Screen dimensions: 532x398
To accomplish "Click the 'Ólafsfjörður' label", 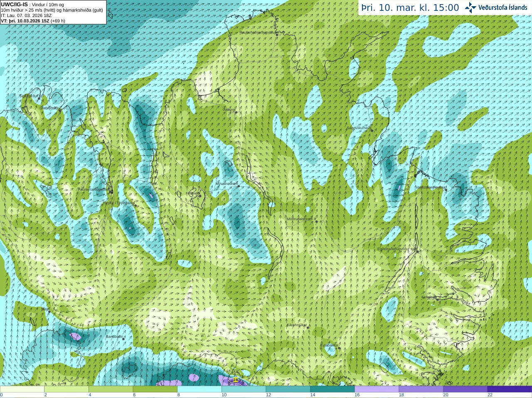I will (x=48, y=108).
